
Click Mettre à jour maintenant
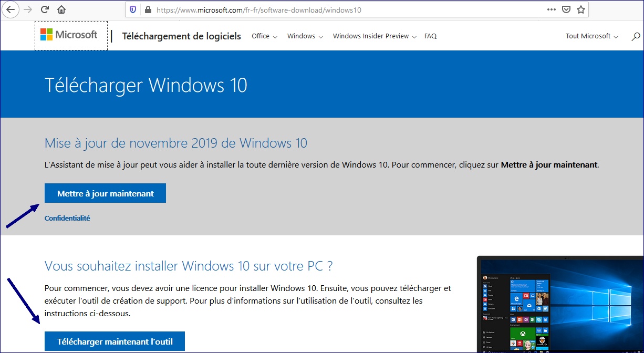[x=105, y=193]
